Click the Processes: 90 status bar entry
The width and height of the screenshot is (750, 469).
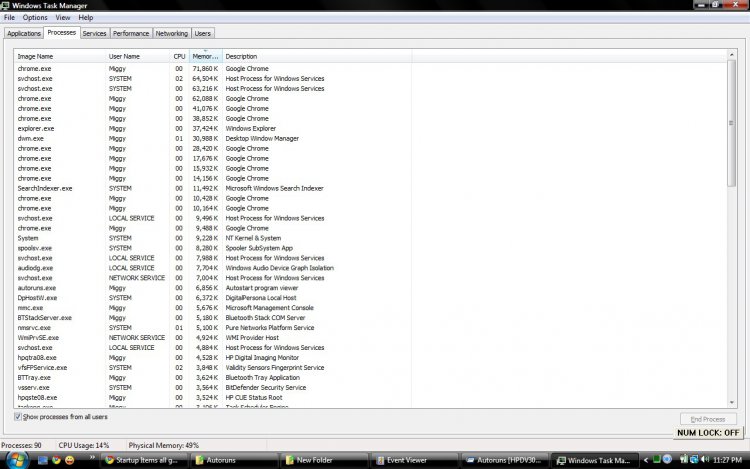point(22,446)
